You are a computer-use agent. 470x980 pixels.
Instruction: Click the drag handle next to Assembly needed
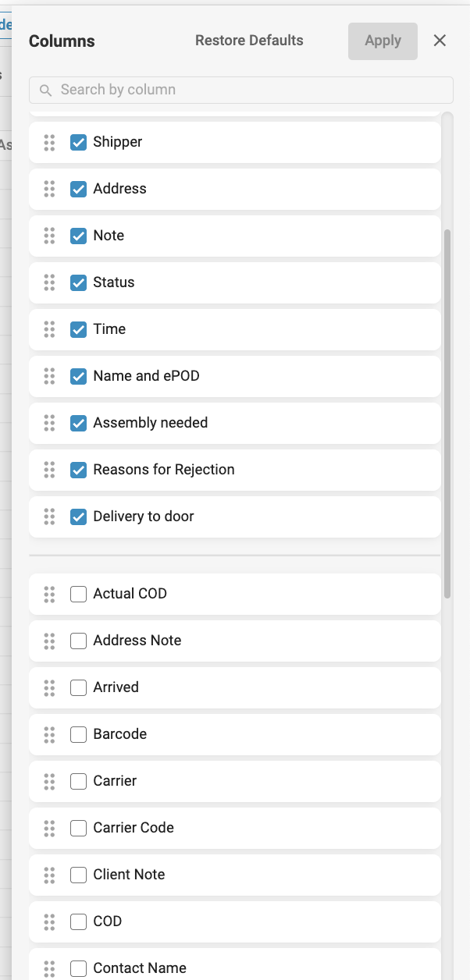pyautogui.click(x=49, y=423)
